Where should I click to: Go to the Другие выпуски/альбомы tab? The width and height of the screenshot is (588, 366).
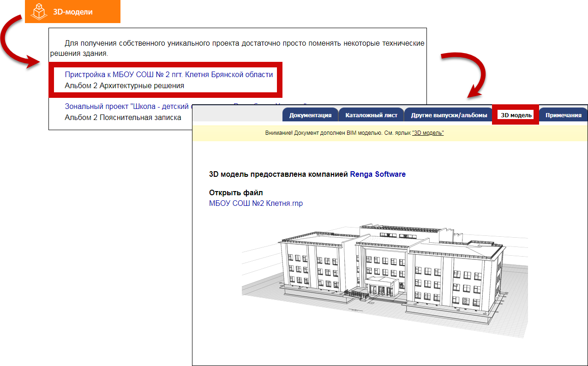[449, 115]
